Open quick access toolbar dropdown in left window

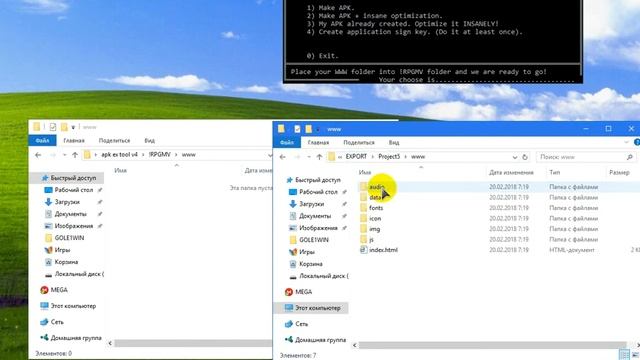coord(73,127)
